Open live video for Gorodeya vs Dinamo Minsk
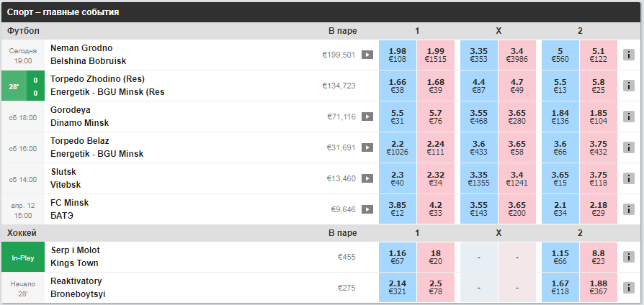 click(x=367, y=117)
